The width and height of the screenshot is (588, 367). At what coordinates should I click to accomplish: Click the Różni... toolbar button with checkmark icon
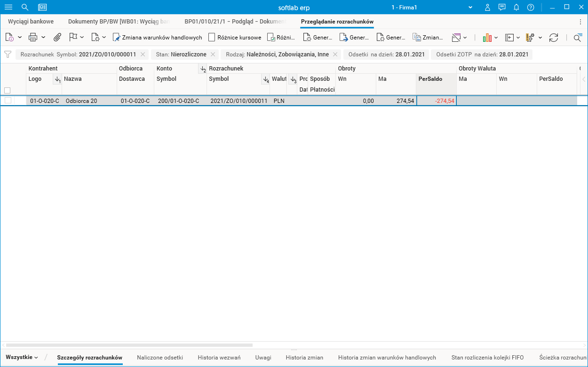point(281,37)
